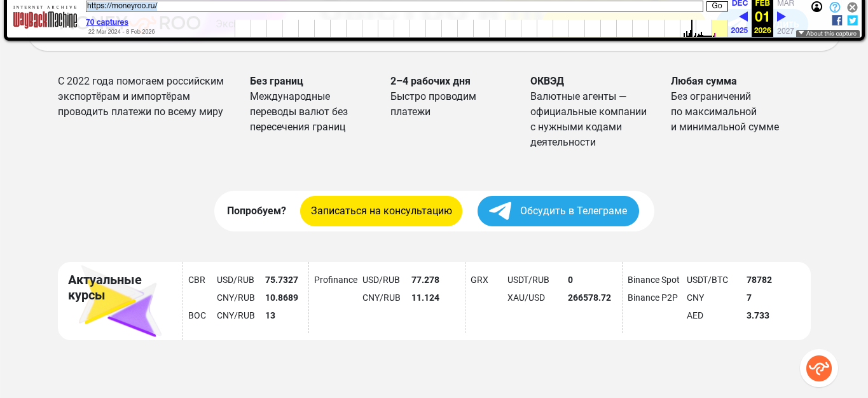The image size is (868, 398).
Task: Click the Wayback Machine logo
Action: [45, 18]
